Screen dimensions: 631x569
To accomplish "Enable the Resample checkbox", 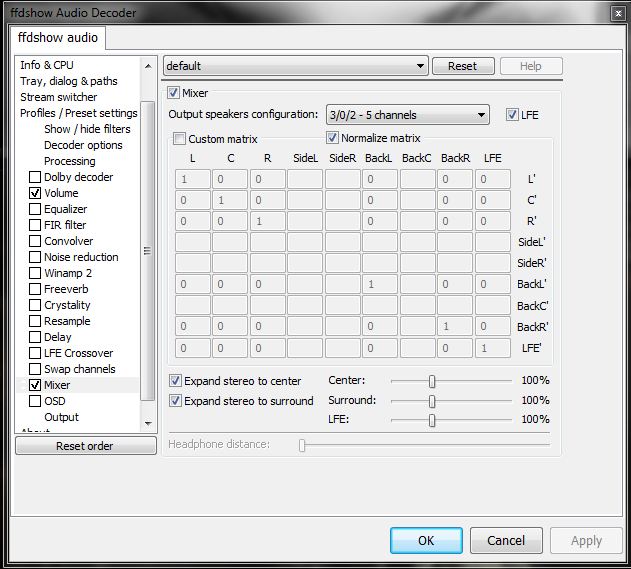I will (x=35, y=321).
